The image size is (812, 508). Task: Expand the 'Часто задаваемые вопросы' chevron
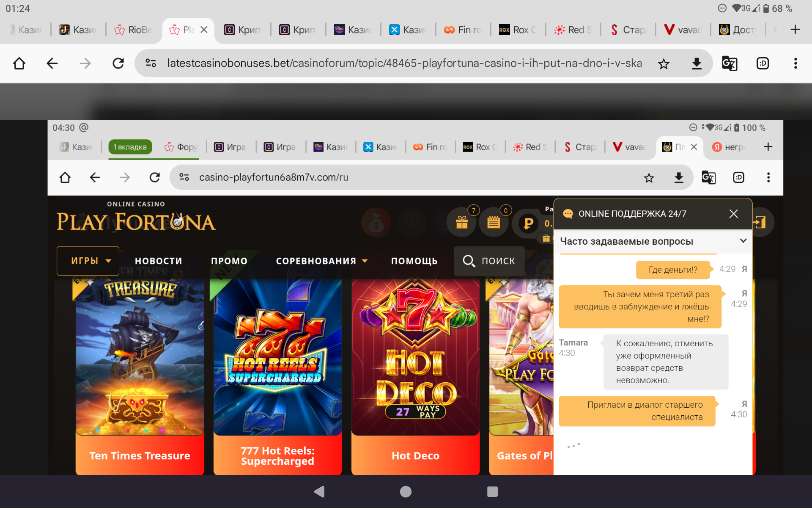click(x=743, y=241)
